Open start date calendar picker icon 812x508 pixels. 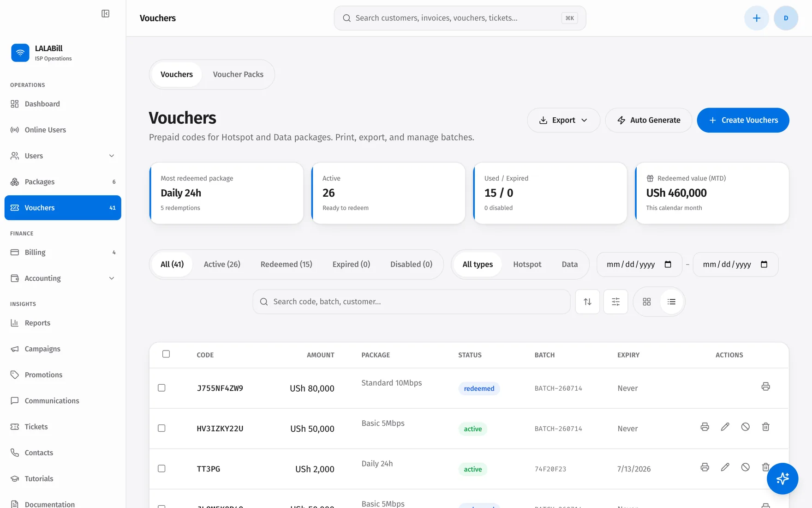point(668,264)
